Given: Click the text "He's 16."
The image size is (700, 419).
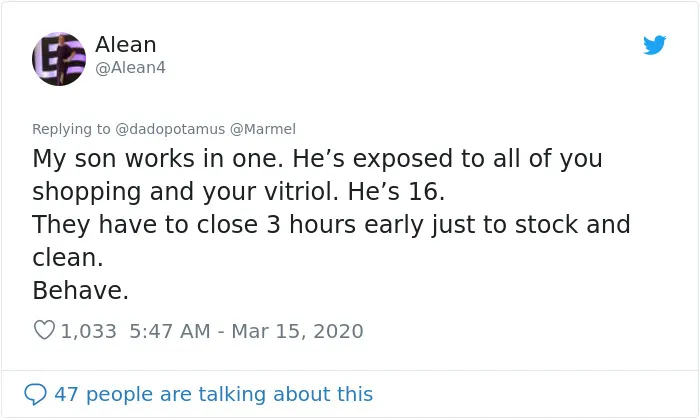Looking at the screenshot, I should pos(396,191).
